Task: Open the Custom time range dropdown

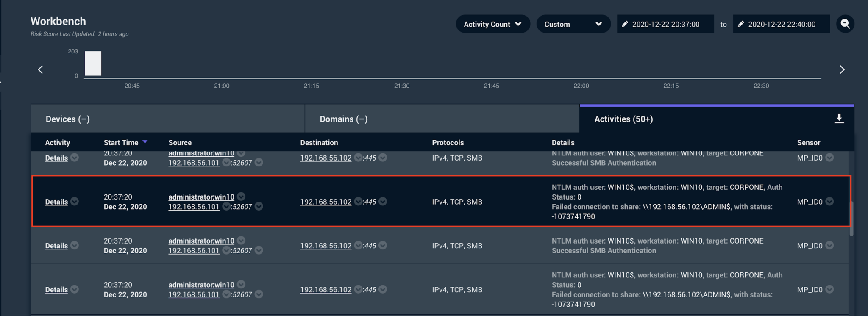Action: (x=573, y=24)
